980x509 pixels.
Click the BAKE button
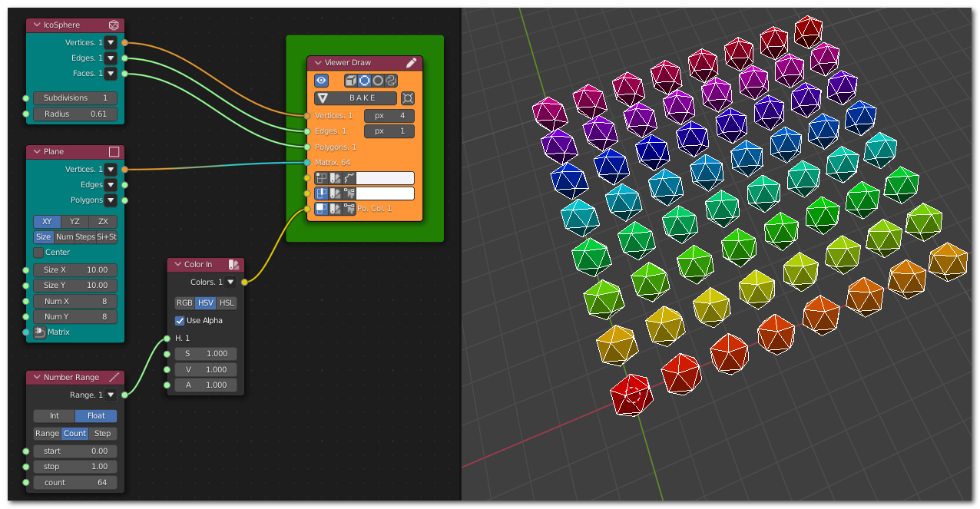tap(356, 98)
